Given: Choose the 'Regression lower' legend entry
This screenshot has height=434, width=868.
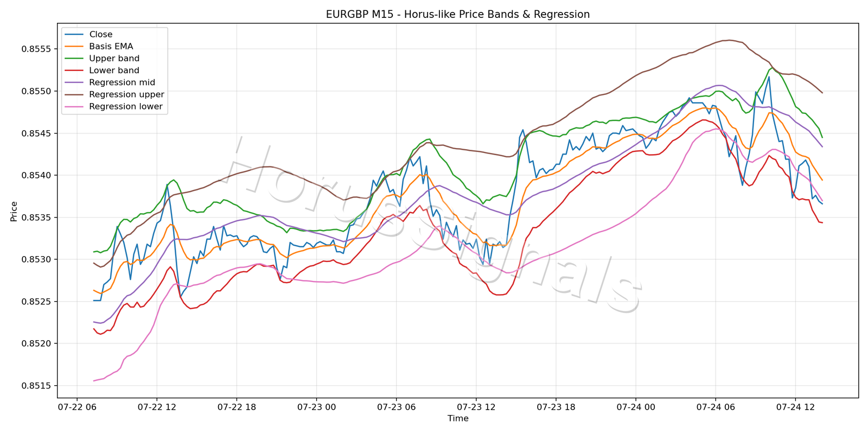Looking at the screenshot, I should [126, 106].
